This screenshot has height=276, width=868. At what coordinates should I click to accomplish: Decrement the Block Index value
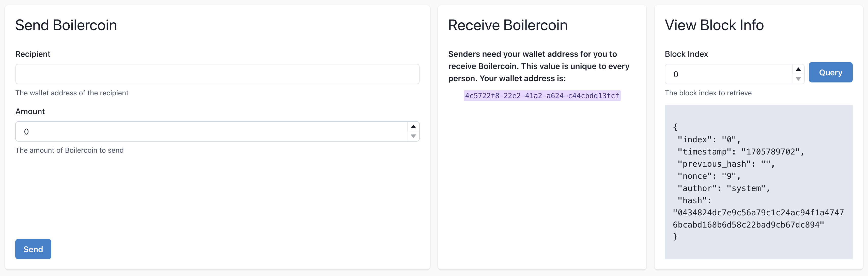pyautogui.click(x=798, y=79)
